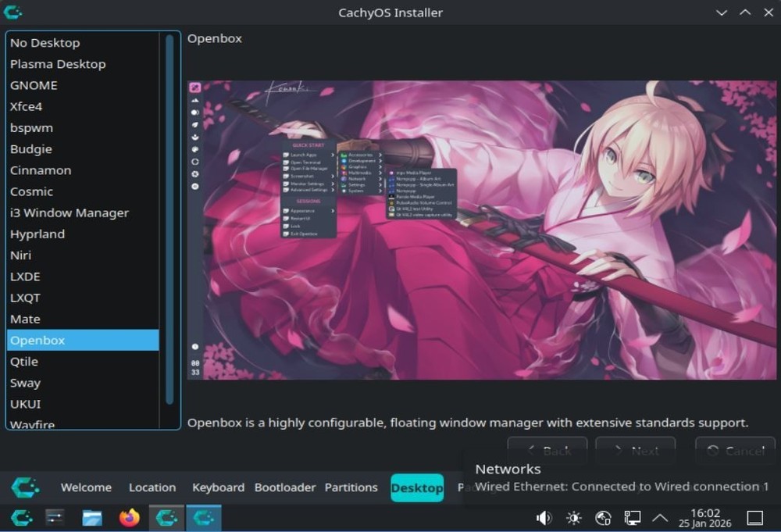Focus the active CachyOS Installer taskbar icon
This screenshot has width=781, height=532.
tap(203, 517)
